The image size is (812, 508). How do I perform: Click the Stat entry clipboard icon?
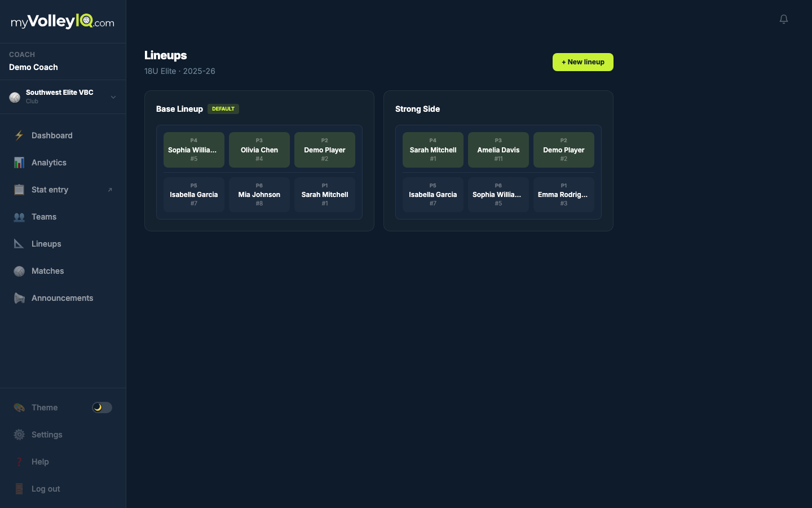[x=19, y=190]
